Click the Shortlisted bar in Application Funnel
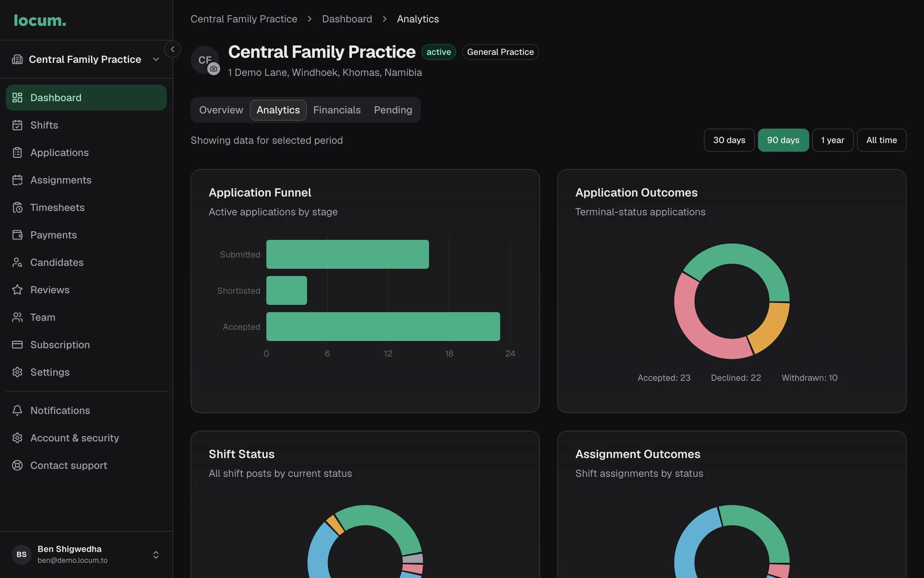Screen dimensions: 924x578 pos(286,291)
